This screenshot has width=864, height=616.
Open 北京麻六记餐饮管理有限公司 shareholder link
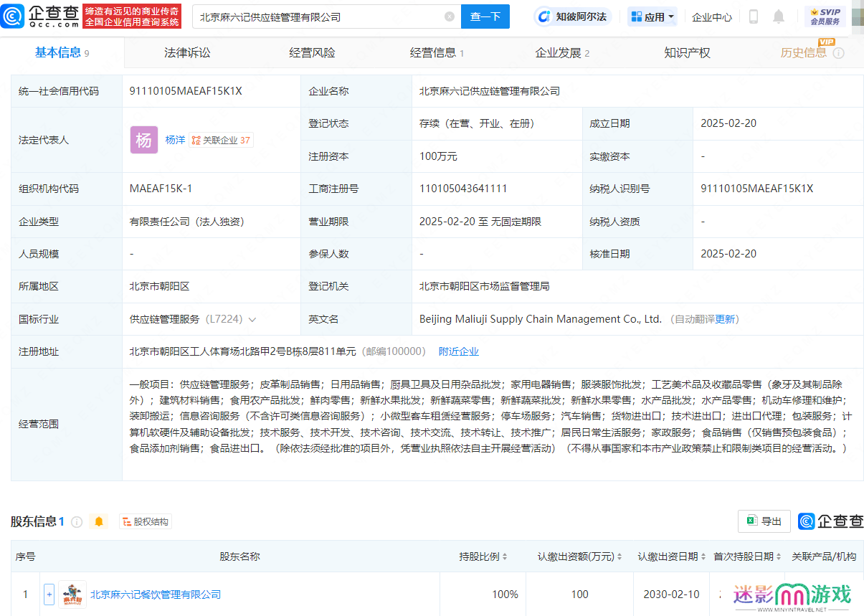(x=156, y=594)
